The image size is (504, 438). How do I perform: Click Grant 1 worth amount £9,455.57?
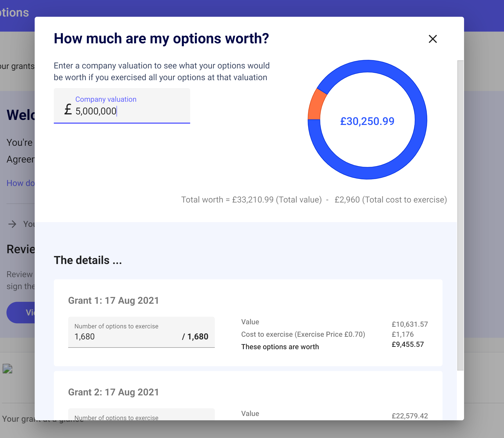(x=408, y=344)
